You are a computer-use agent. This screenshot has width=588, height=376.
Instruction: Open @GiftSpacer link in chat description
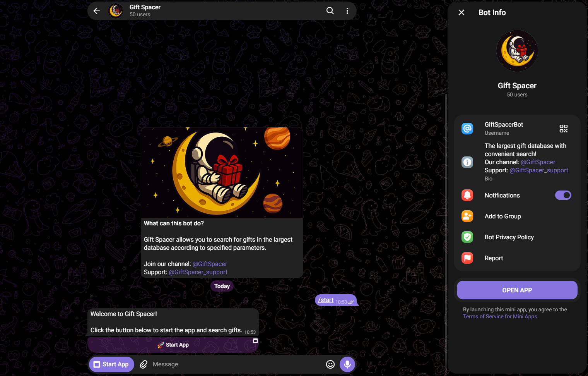210,264
